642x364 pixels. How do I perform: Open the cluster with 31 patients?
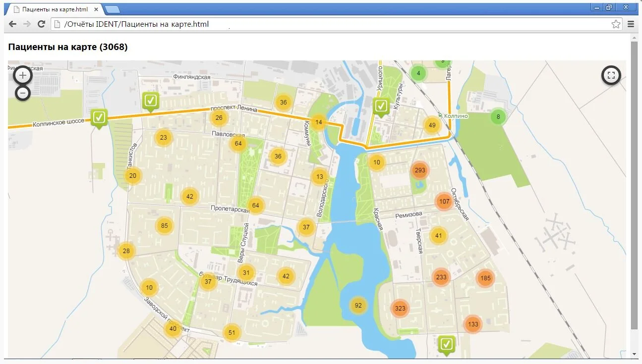[x=246, y=273]
